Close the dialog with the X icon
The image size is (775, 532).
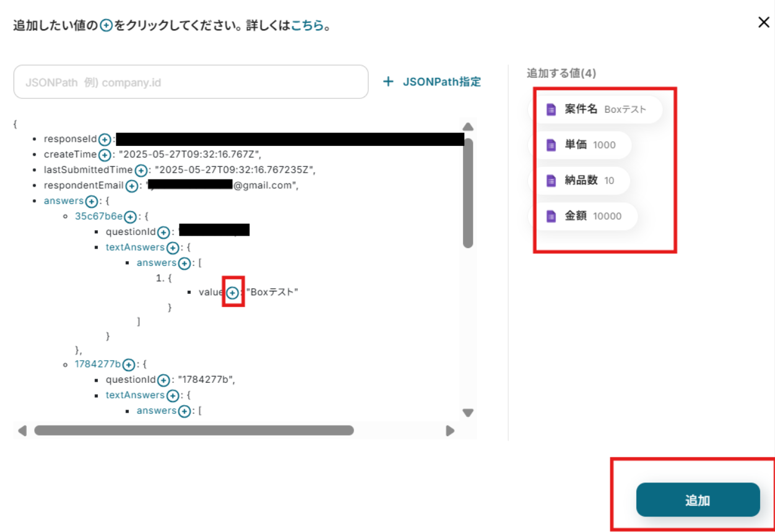[764, 22]
